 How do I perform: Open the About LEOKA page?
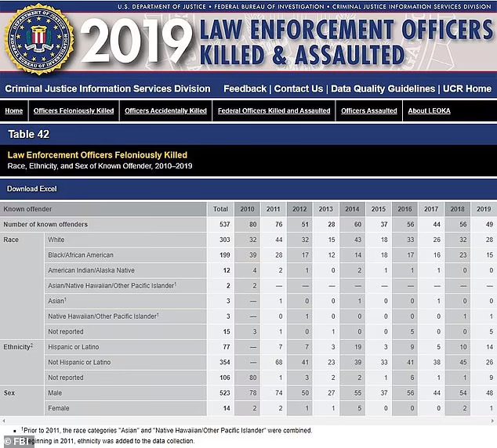coord(429,110)
